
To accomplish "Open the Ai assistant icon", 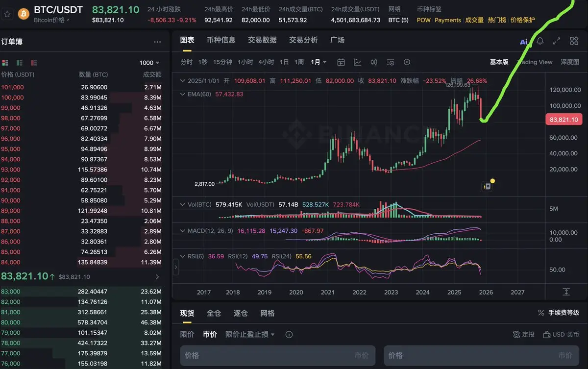I will coord(524,42).
